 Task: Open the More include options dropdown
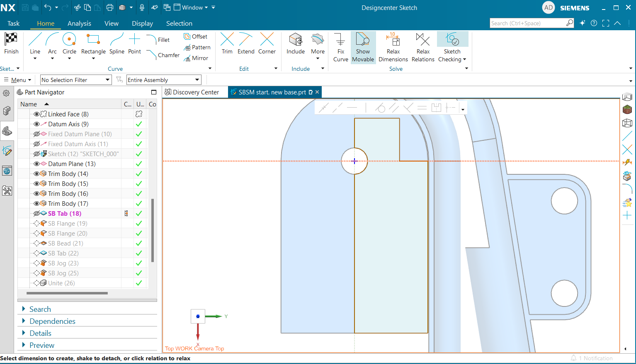[x=318, y=59]
